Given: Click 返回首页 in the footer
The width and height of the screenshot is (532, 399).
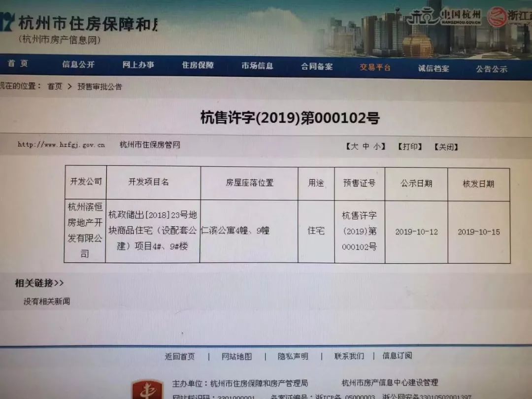Looking at the screenshot, I should pos(180,356).
